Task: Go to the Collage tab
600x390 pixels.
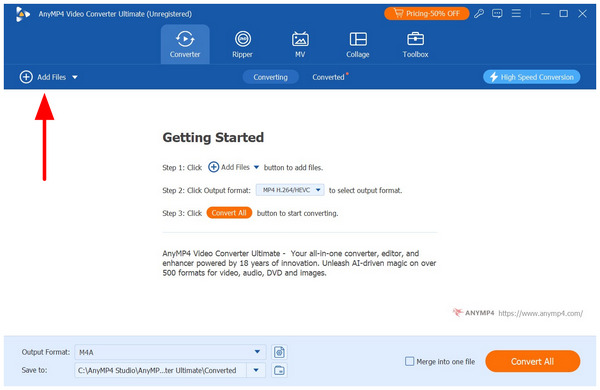Action: [358, 44]
